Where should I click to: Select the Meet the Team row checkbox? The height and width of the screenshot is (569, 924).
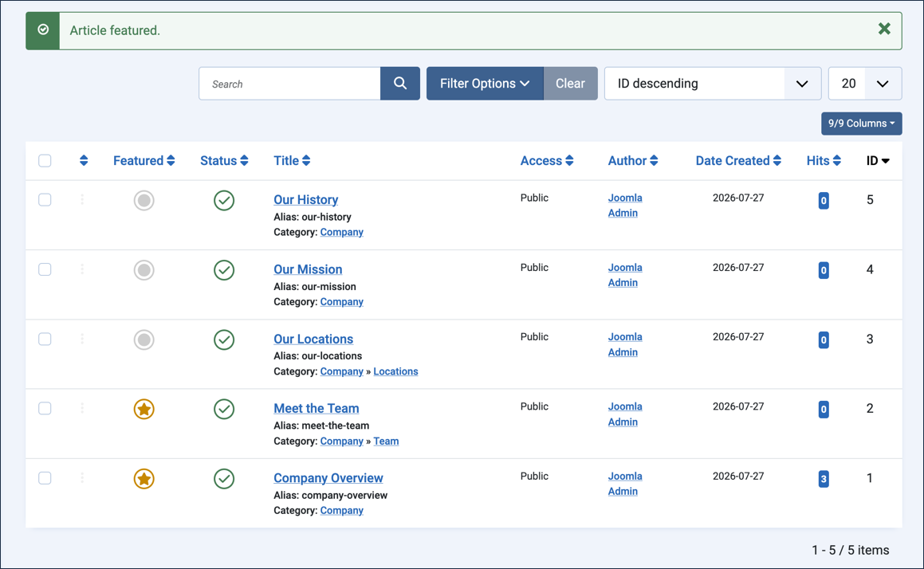click(45, 408)
